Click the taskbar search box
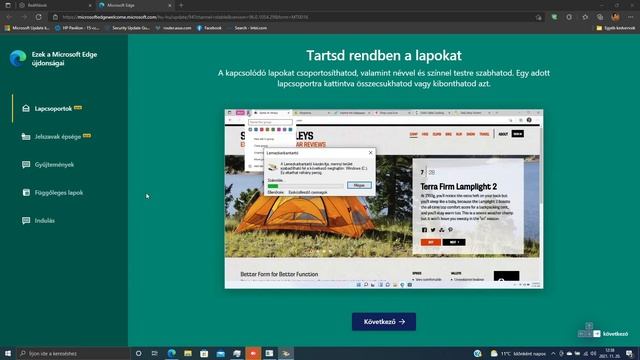Viewport: 640px width, 360px height. point(73,353)
